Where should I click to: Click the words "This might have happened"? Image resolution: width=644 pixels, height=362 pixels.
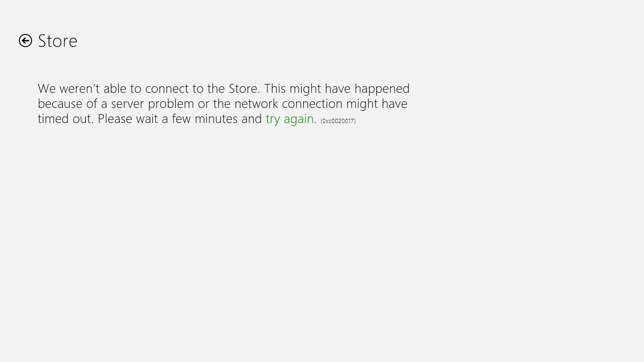(x=337, y=89)
